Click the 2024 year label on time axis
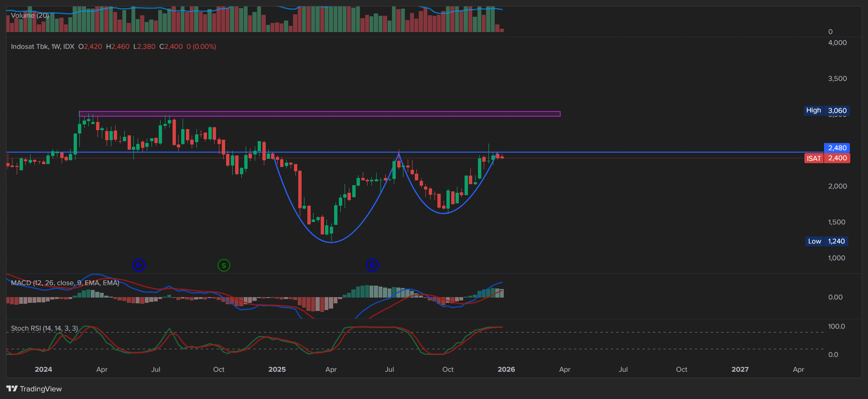 click(x=43, y=369)
